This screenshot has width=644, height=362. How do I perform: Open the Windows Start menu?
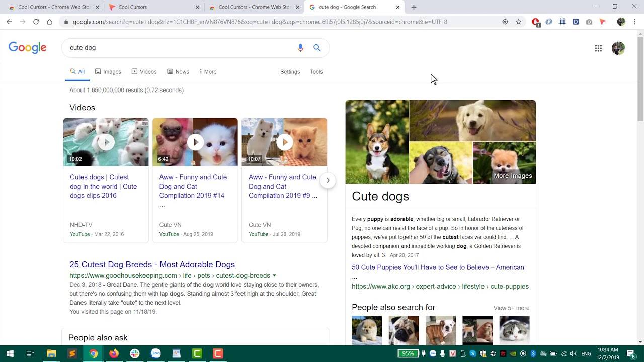point(10,353)
